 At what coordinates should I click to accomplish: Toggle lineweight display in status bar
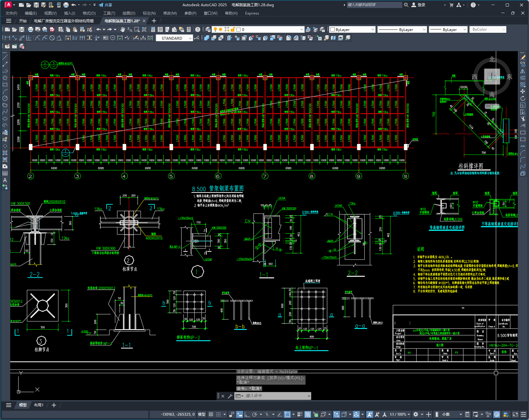click(x=300, y=414)
